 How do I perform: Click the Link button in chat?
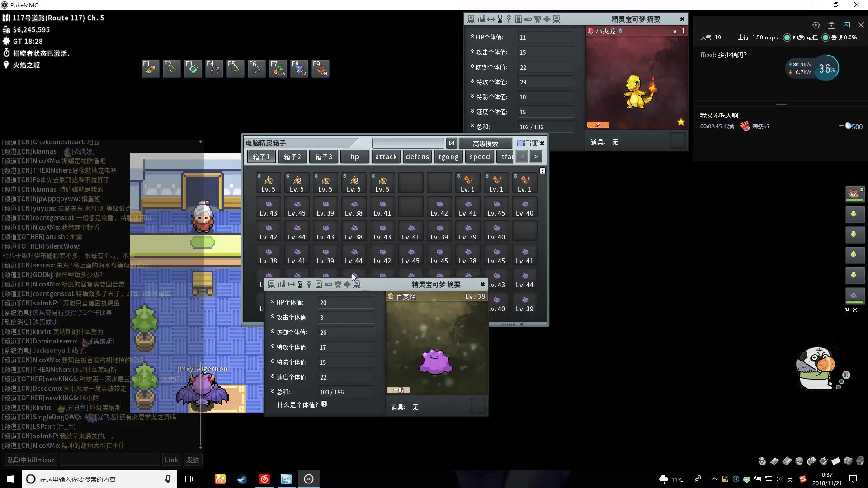click(x=171, y=460)
